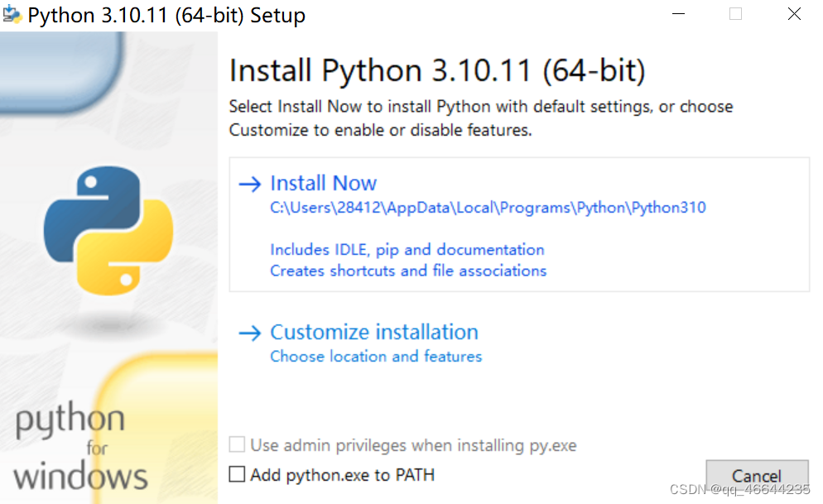Select Install Now
Viewport: 823px width, 504px height.
[x=323, y=183]
